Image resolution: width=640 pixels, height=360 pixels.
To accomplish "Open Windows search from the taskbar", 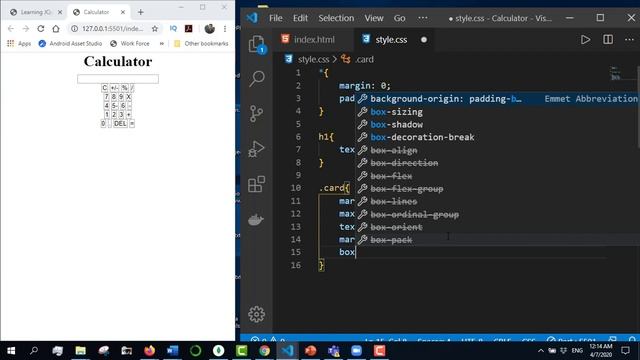I will pyautogui.click(x=34, y=351).
